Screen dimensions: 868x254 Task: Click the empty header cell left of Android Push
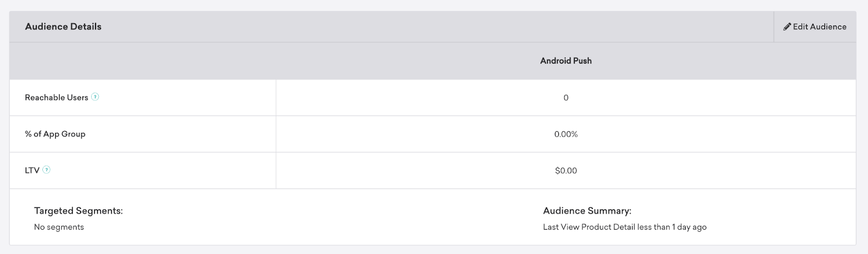coord(142,61)
